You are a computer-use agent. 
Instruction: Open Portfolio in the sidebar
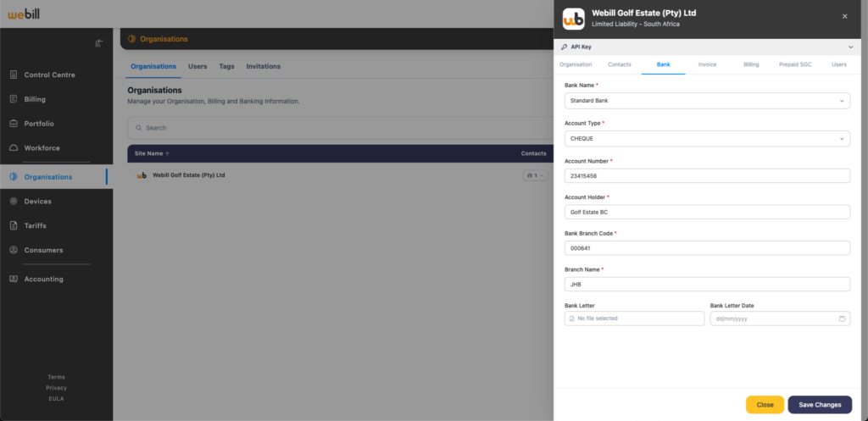[39, 124]
